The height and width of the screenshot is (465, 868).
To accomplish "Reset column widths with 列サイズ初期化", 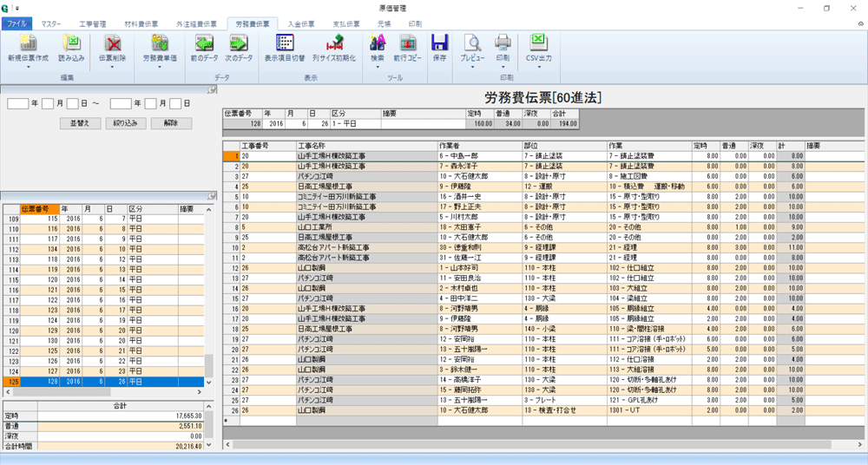I will pyautogui.click(x=334, y=43).
